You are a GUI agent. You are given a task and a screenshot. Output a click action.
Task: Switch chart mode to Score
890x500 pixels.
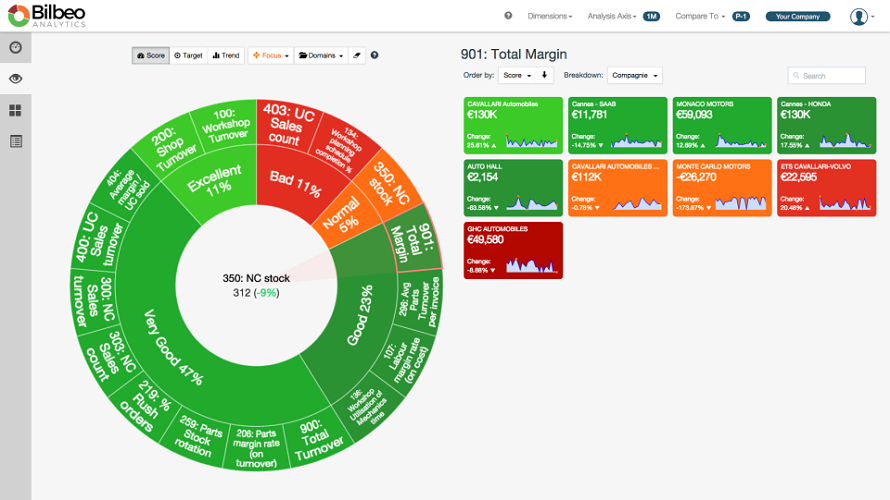click(x=151, y=56)
